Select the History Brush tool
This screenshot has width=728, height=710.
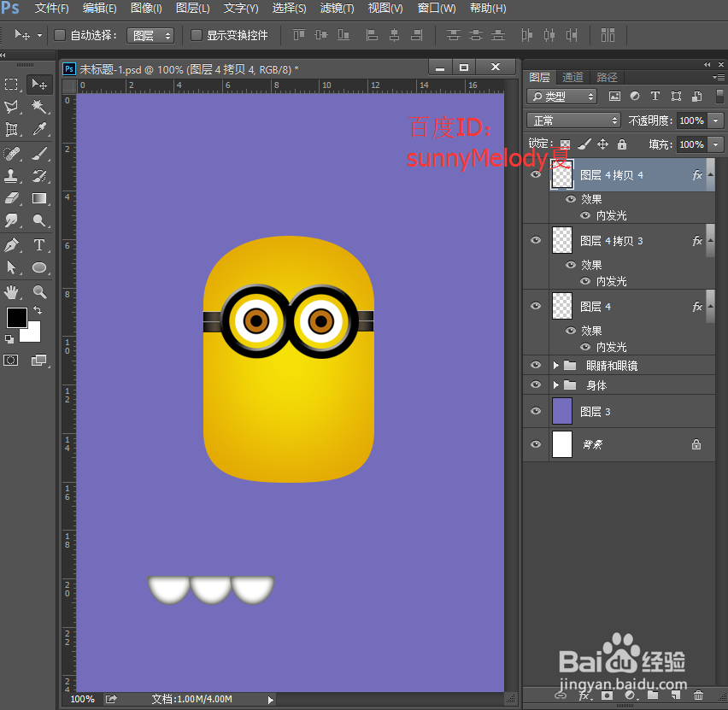[39, 176]
